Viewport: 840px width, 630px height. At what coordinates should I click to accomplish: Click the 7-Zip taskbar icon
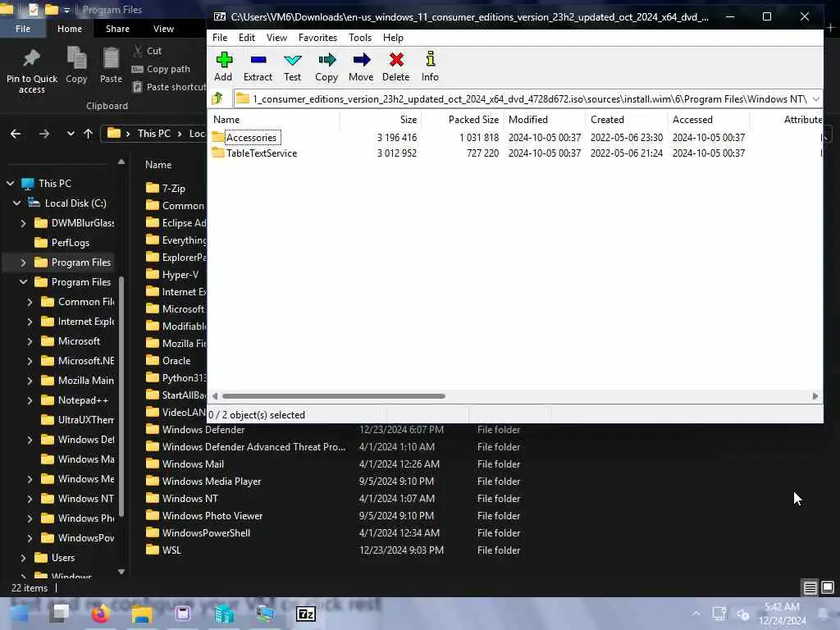(x=306, y=614)
